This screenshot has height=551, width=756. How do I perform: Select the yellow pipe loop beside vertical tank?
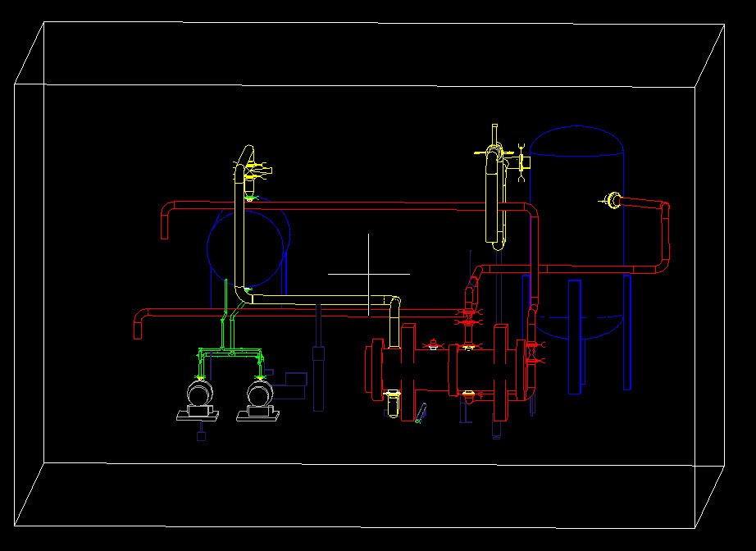tap(495, 198)
